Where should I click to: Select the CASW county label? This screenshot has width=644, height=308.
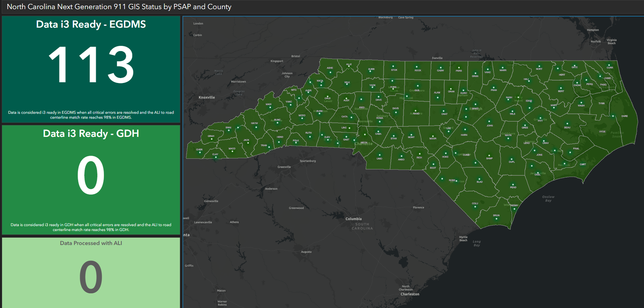pos(440,70)
